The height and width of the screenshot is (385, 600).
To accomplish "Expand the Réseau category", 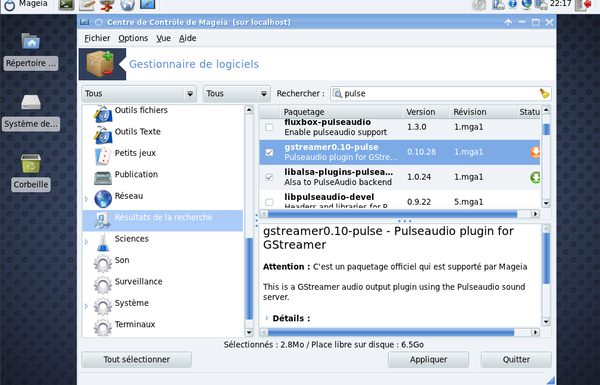I will pos(87,199).
